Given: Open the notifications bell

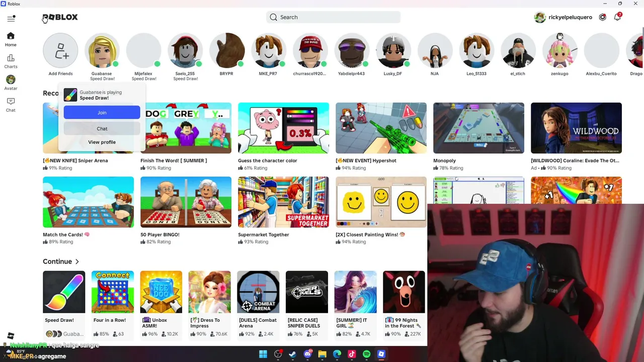Looking at the screenshot, I should 617,17.
